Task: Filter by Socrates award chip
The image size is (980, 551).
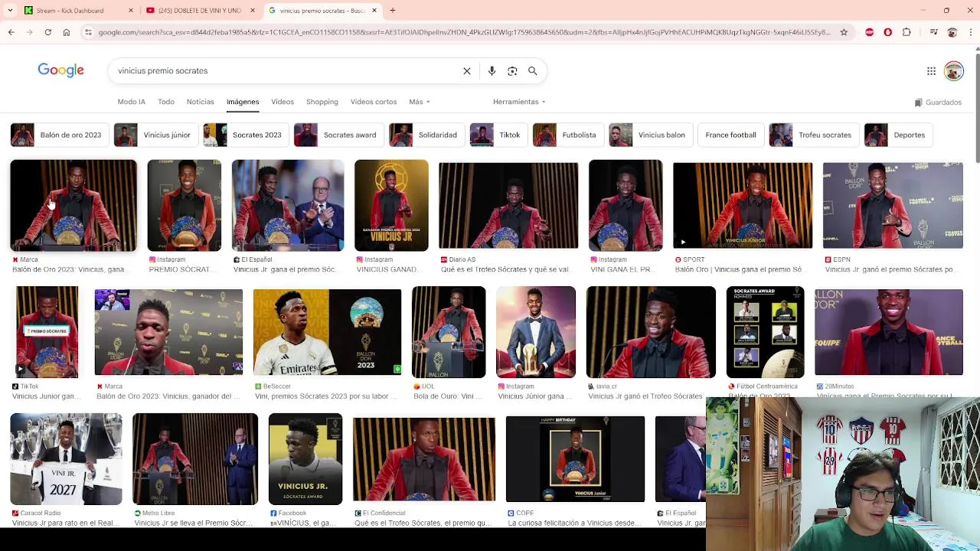Action: (x=338, y=135)
